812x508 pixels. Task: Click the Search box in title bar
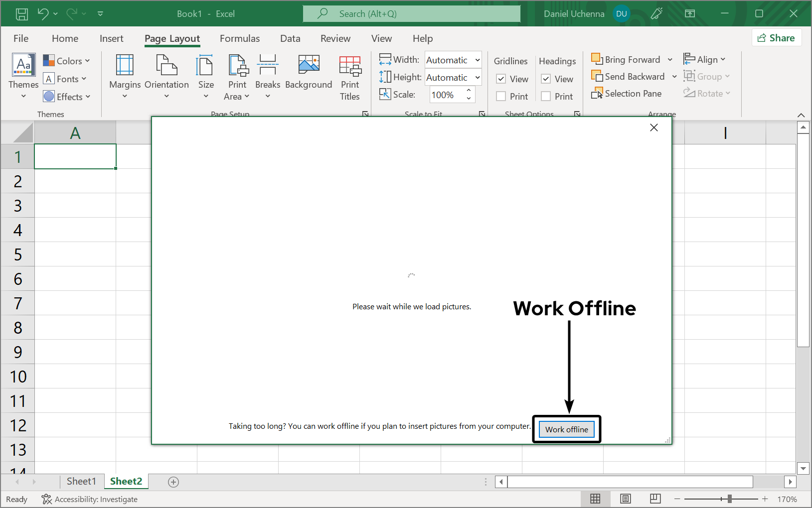411,14
